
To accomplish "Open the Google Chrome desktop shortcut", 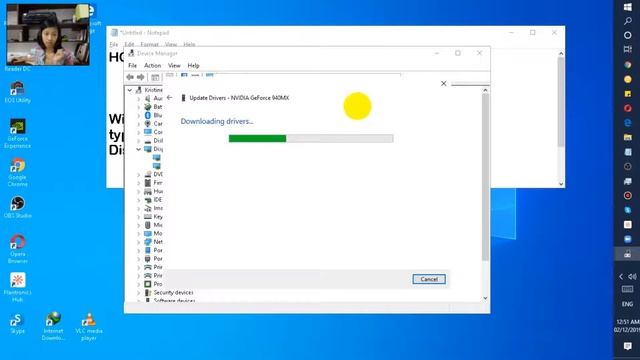I will tap(18, 172).
